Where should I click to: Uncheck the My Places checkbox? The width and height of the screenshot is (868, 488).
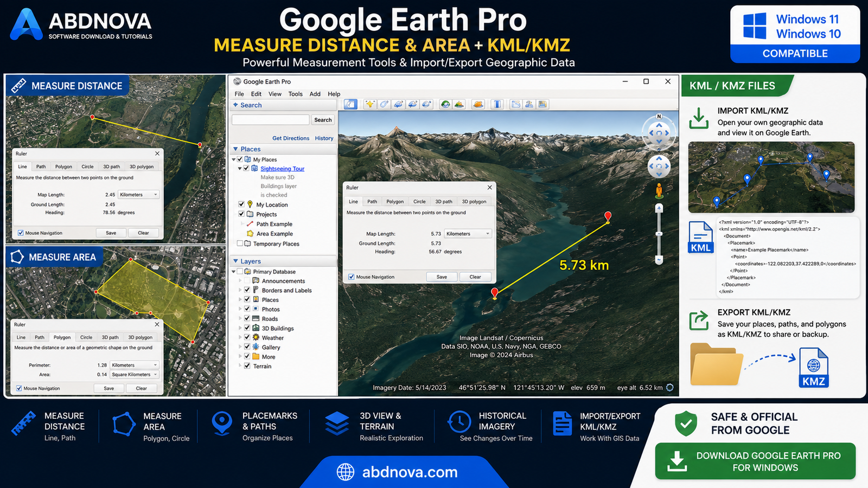point(240,159)
